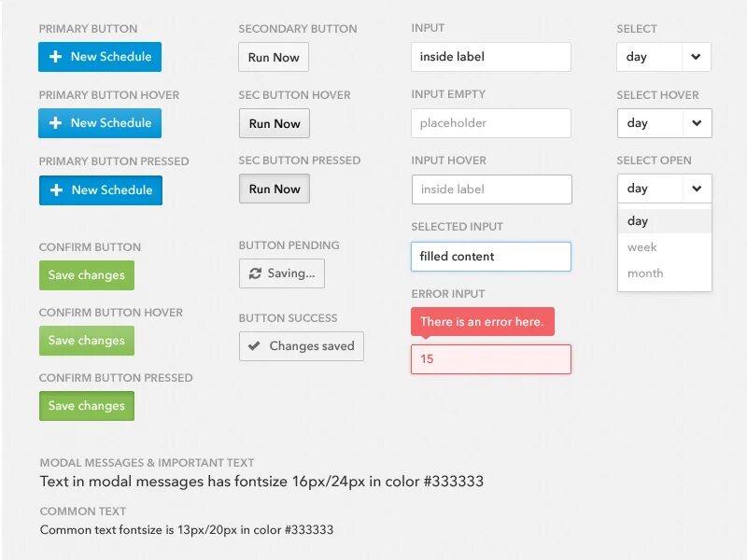747x560 pixels.
Task: Click Save changes under Confirm Button
Action: 87,275
